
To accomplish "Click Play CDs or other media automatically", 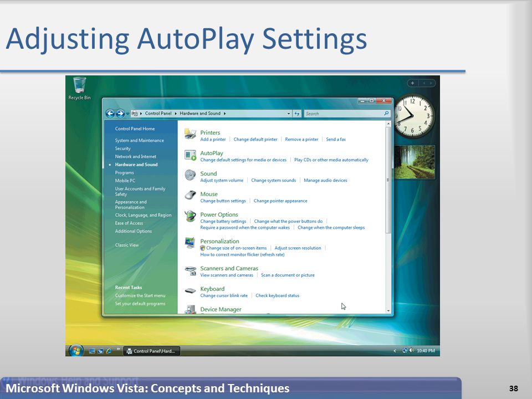I will click(331, 160).
